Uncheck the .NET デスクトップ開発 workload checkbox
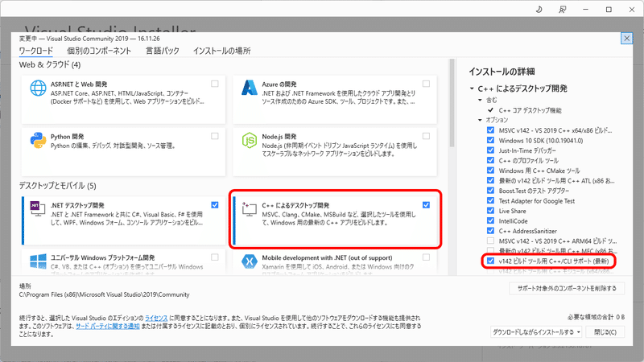 pyautogui.click(x=215, y=205)
